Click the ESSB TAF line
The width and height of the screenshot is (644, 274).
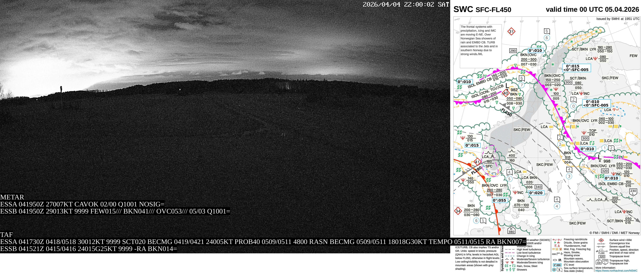pos(89,249)
